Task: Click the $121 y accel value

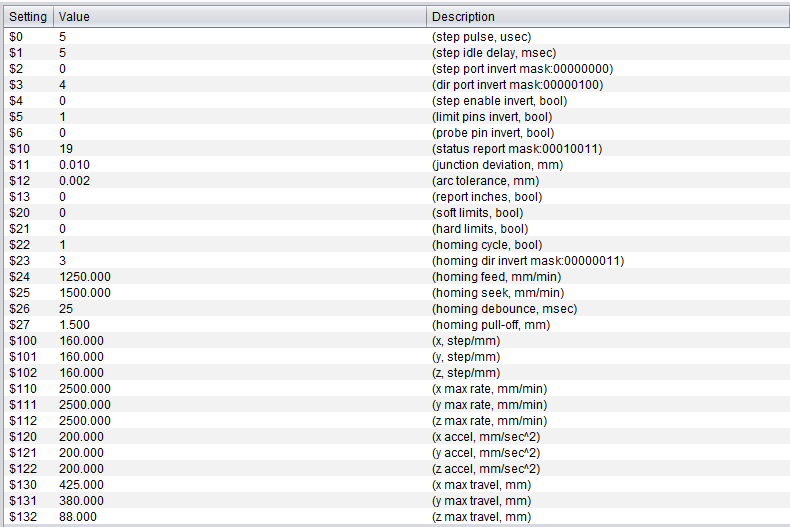Action: click(x=82, y=453)
